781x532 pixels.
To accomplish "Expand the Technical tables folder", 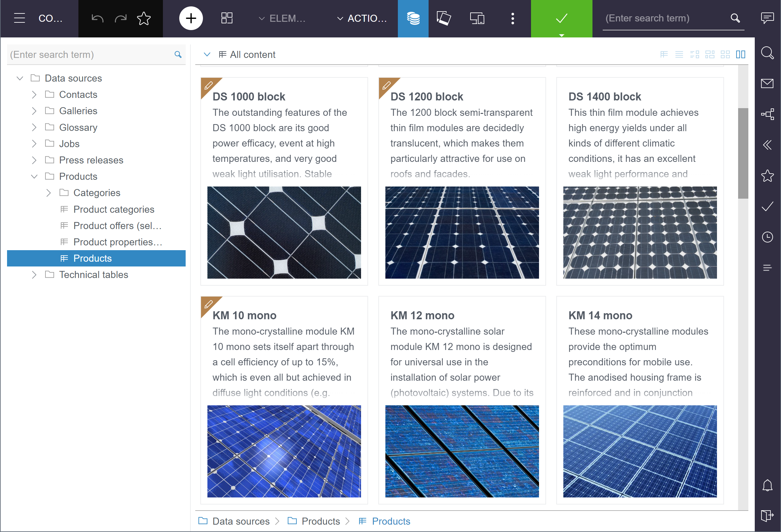I will [x=34, y=275].
